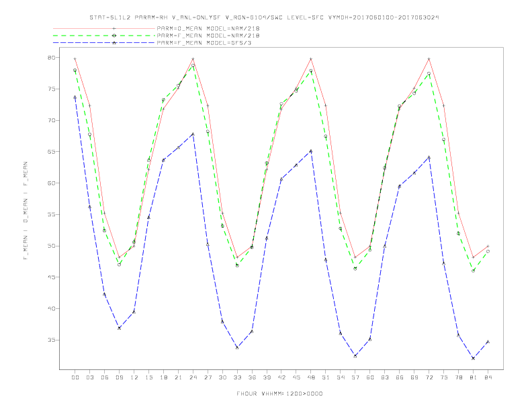Click x-axis tick label 57
532x411 pixels.
pos(355,377)
